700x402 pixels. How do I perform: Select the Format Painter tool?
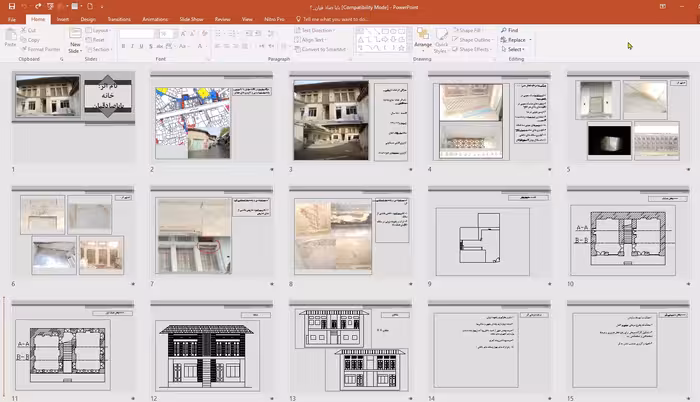click(42, 48)
